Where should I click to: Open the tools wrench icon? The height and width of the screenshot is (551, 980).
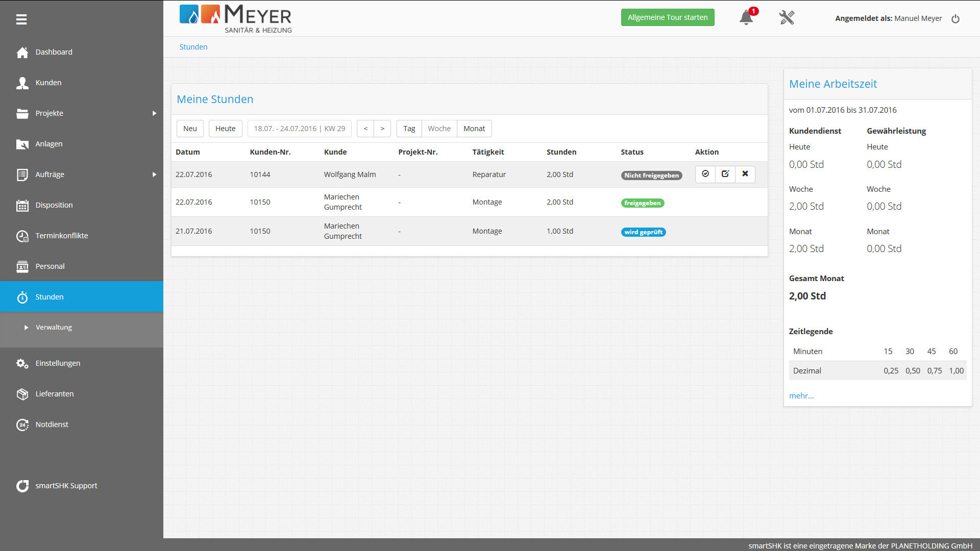787,17
